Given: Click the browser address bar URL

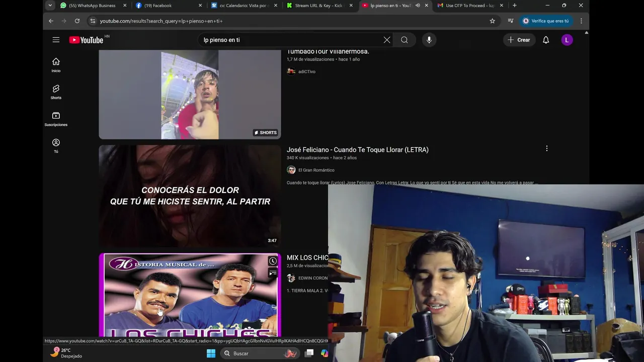Looking at the screenshot, I should [162, 21].
